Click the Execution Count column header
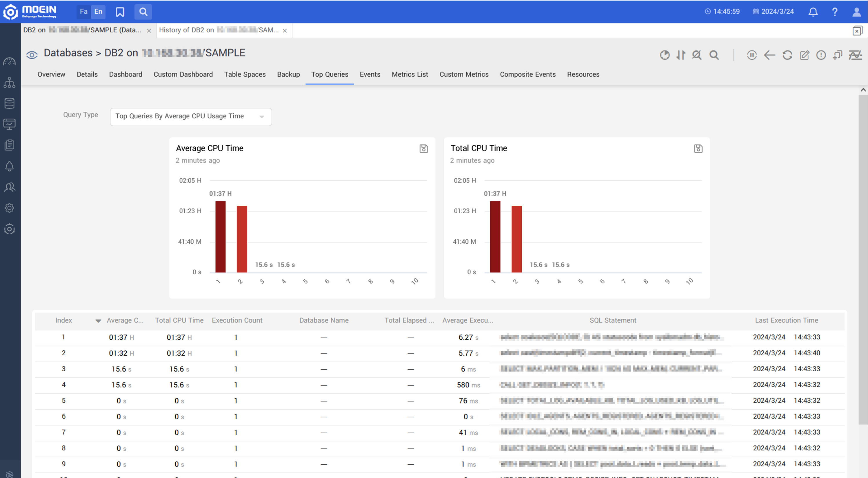The width and height of the screenshot is (868, 478). (237, 320)
